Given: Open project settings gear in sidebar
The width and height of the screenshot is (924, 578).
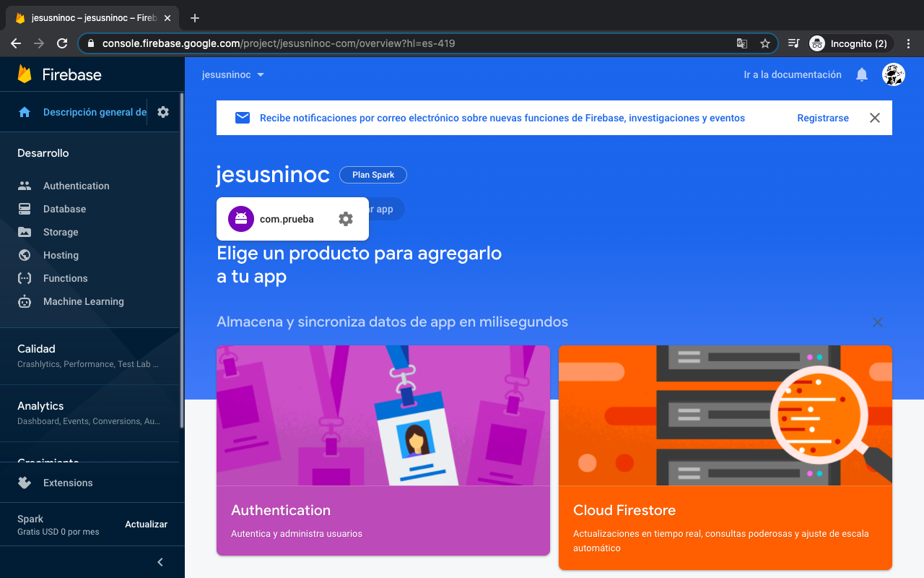Looking at the screenshot, I should pyautogui.click(x=163, y=112).
